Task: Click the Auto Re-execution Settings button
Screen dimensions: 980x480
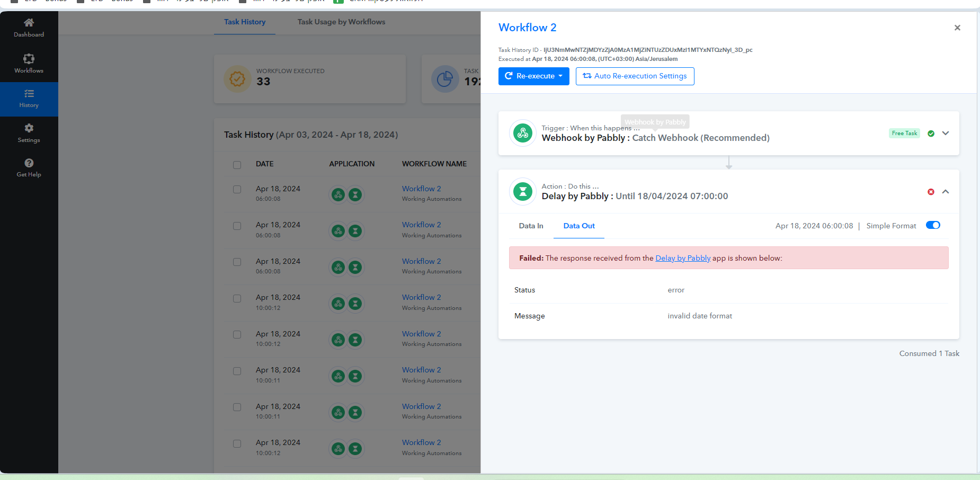Action: click(635, 76)
